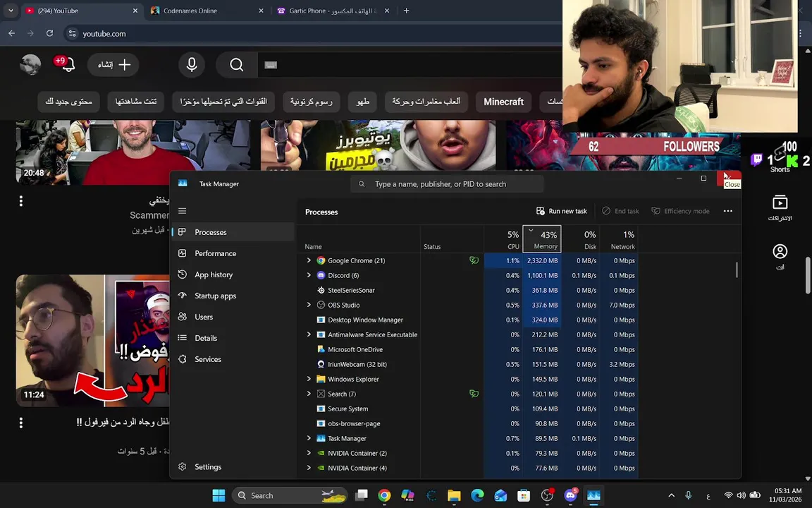Viewport: 812px width, 508px height.
Task: Open Task Manager hamburger navigation menu
Action: 183,211
